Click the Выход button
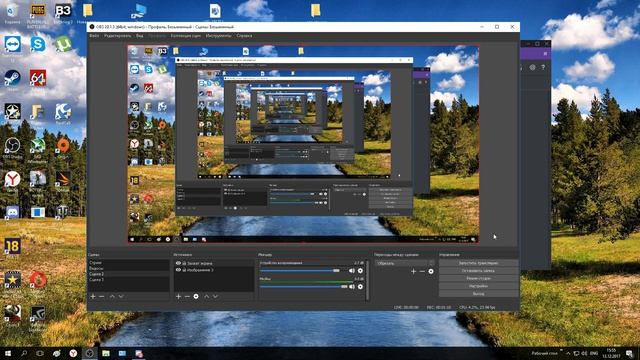640x360 pixels. point(478,294)
